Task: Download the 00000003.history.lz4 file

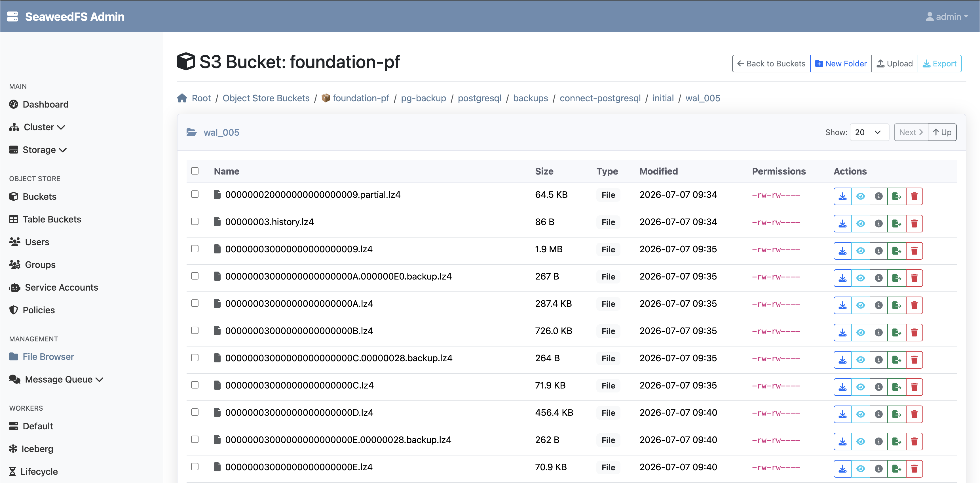Action: 842,223
